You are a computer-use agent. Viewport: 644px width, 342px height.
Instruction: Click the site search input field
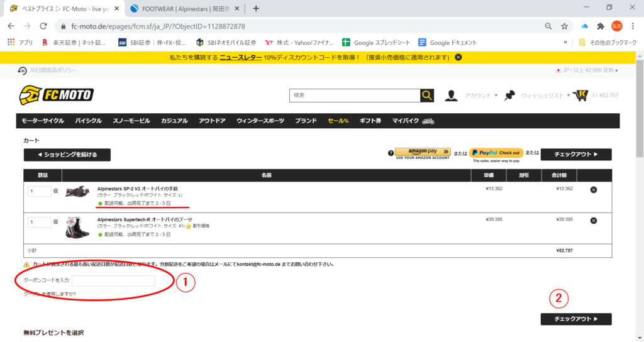coord(355,96)
